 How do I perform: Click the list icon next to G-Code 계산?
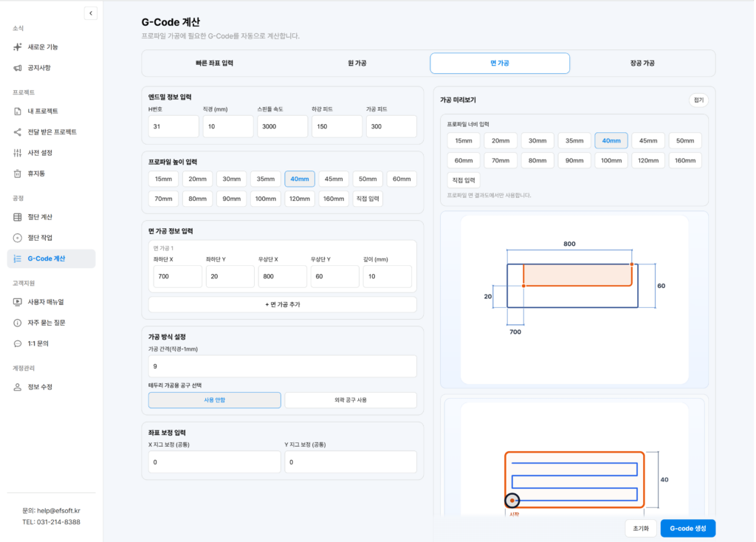pyautogui.click(x=18, y=258)
